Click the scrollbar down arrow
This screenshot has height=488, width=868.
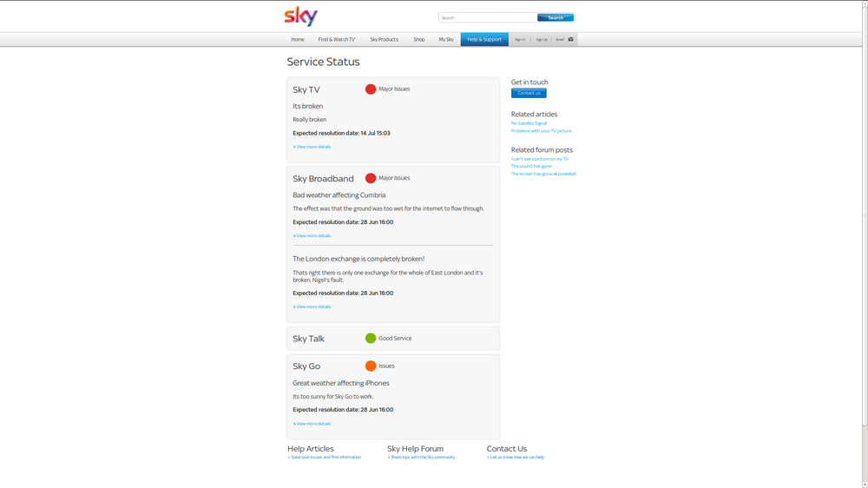pyautogui.click(x=865, y=485)
